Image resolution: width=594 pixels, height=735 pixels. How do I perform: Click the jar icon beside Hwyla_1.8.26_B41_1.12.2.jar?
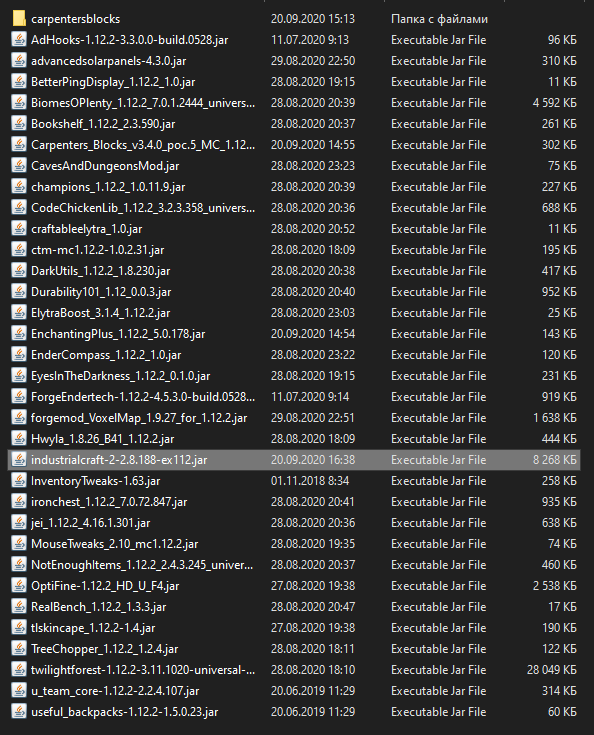pos(19,439)
